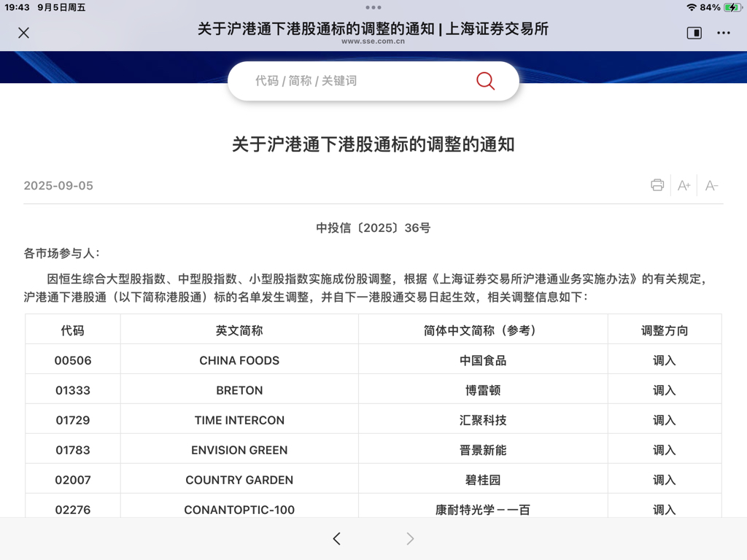Tap the Wi-Fi status icon
The width and height of the screenshot is (747, 560).
click(x=692, y=7)
